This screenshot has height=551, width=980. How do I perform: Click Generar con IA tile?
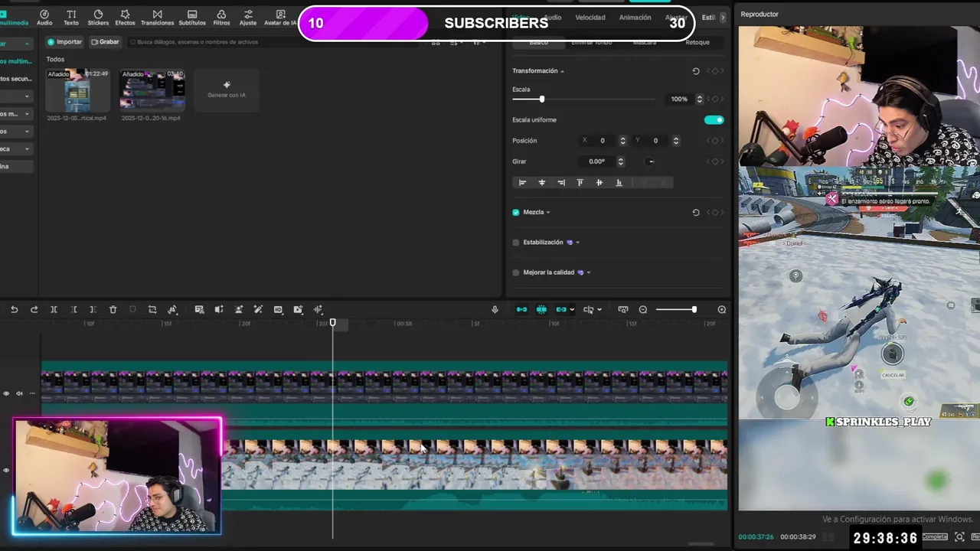[227, 90]
